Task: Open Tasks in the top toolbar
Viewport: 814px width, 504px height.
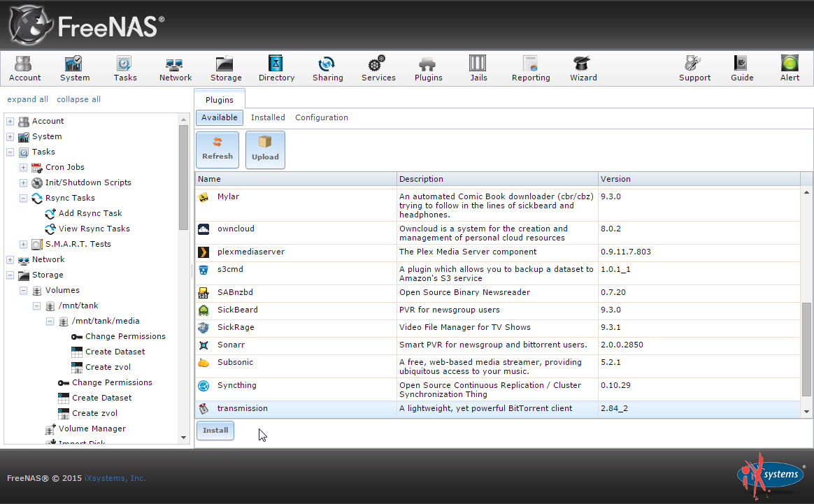Action: click(125, 69)
